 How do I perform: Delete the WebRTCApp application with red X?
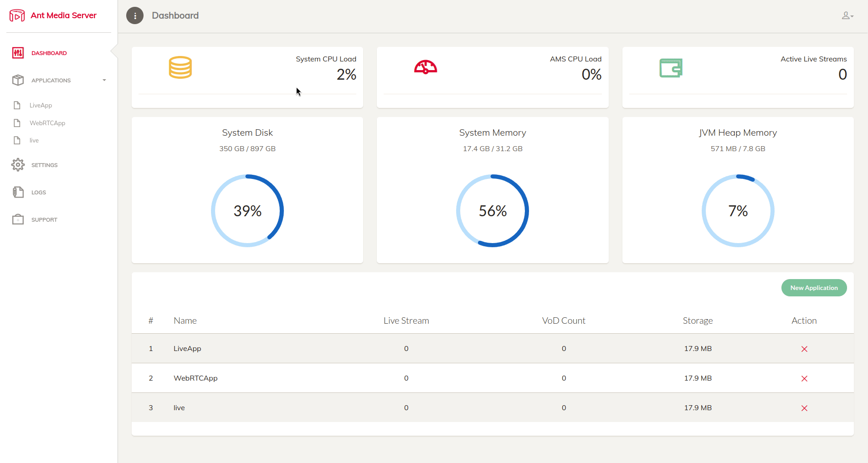pos(804,378)
